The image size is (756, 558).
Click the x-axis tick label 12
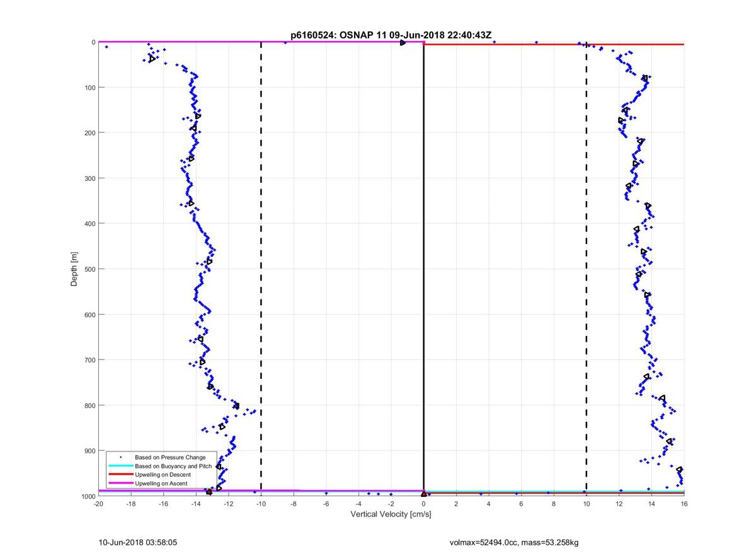(619, 504)
